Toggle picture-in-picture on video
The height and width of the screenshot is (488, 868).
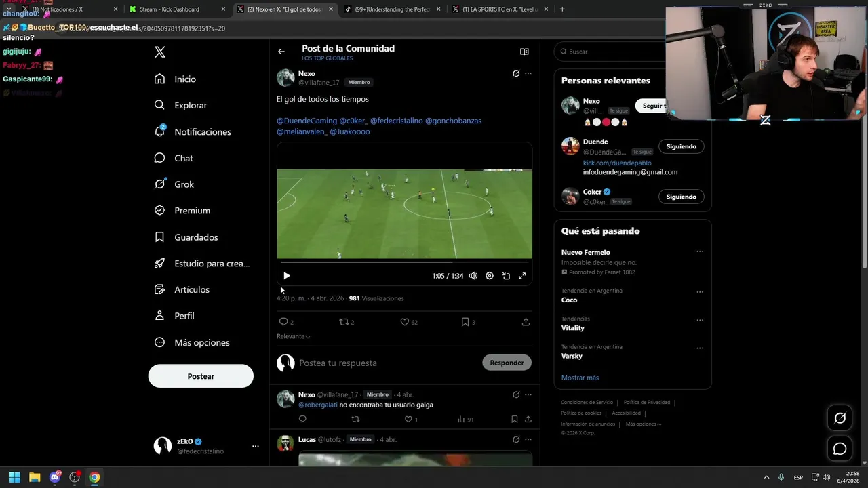(x=506, y=276)
